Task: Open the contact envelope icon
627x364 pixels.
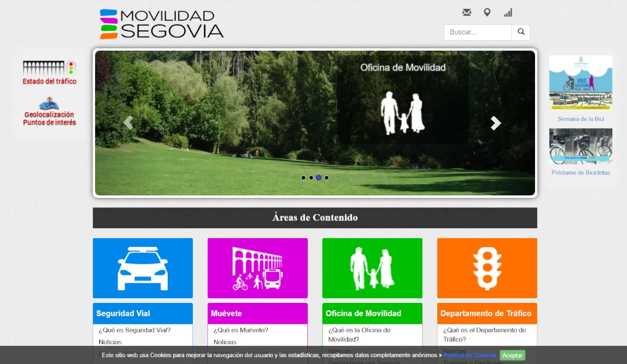Action: pyautogui.click(x=466, y=12)
